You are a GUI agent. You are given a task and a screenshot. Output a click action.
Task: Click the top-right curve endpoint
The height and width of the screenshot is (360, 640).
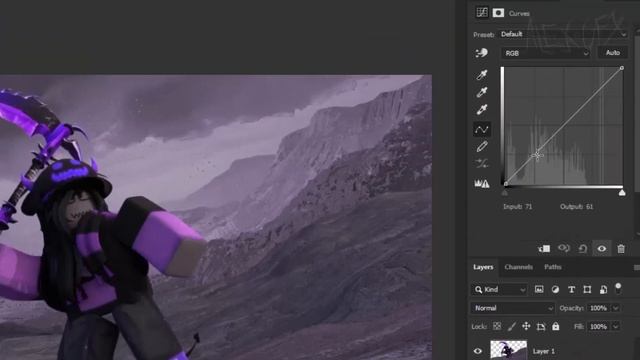click(x=622, y=68)
